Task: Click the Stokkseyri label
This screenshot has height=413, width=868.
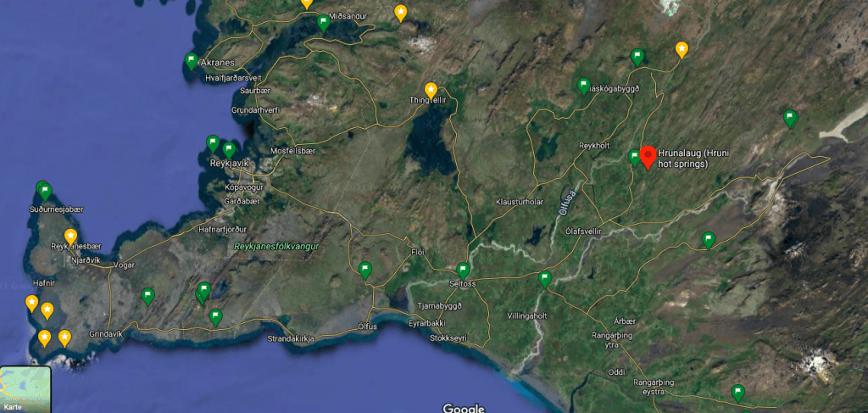Action: 448,338
